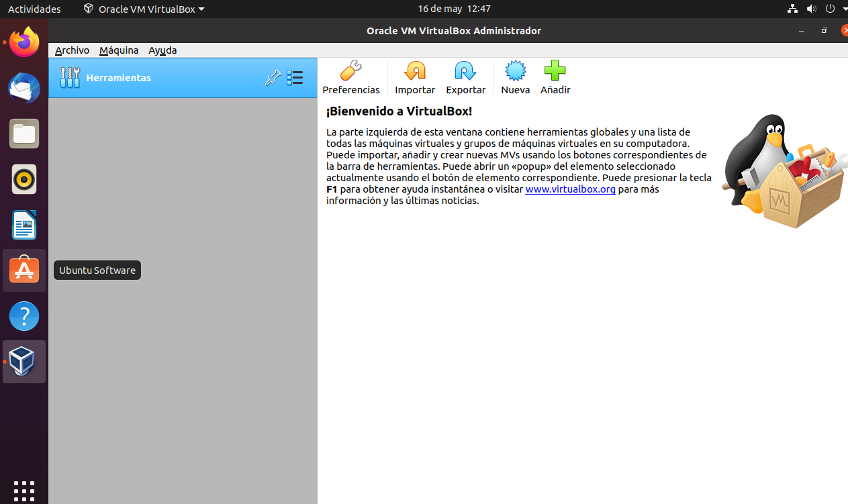The width and height of the screenshot is (848, 504).
Task: Select the Herramientas item in sidebar
Action: pyautogui.click(x=118, y=78)
